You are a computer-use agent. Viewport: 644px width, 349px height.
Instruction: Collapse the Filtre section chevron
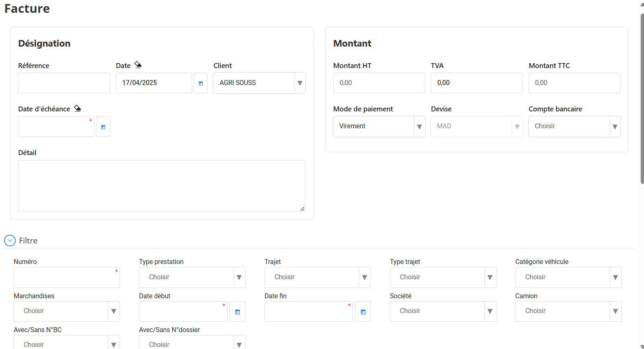10,241
